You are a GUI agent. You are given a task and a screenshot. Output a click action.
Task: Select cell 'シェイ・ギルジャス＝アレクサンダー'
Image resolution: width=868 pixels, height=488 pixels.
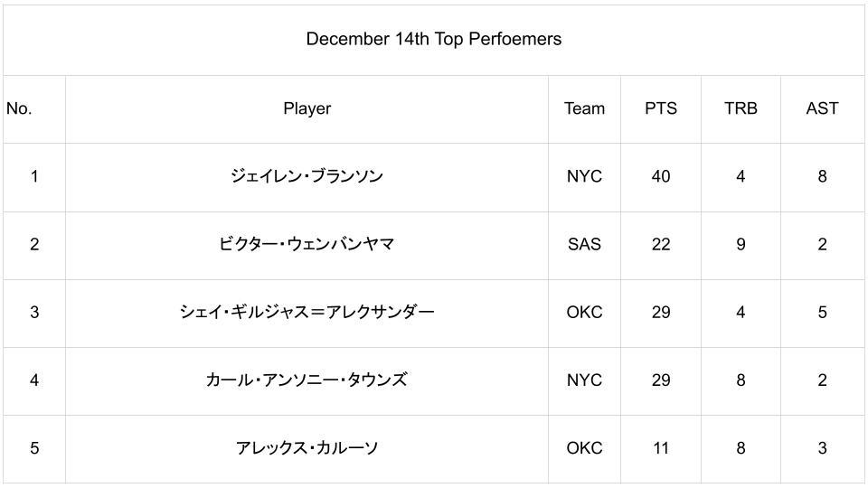307,312
